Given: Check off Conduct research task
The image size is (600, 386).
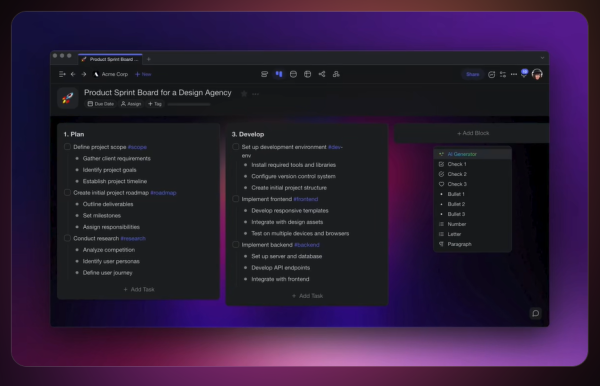Looking at the screenshot, I should (67, 238).
